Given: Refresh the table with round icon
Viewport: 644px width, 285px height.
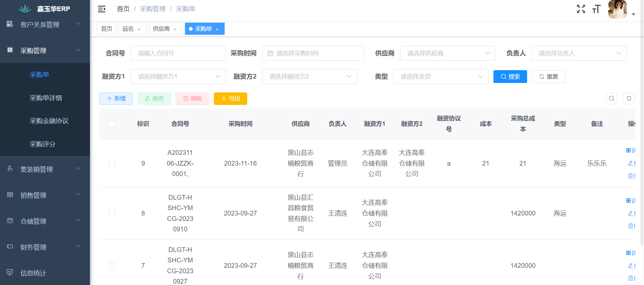Looking at the screenshot, I should [x=629, y=98].
